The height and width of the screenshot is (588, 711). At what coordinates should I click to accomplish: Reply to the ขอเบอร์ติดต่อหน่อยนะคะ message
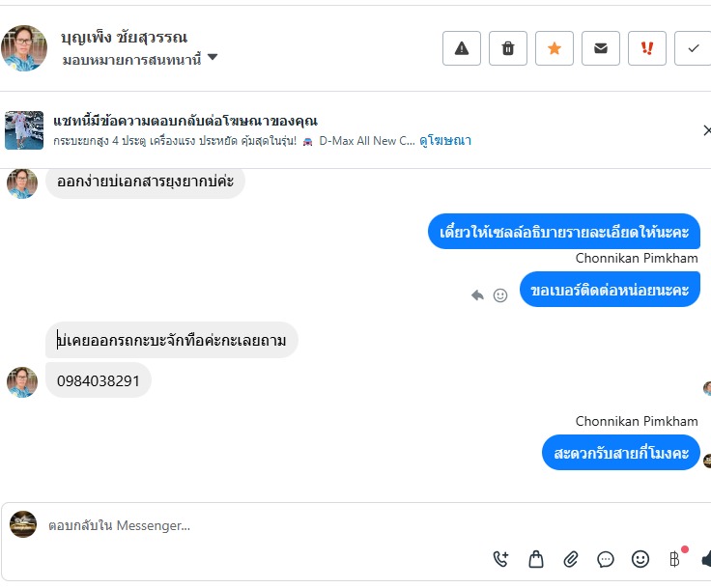pyautogui.click(x=477, y=295)
